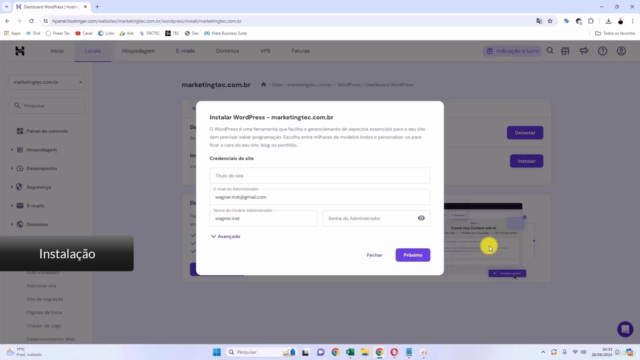Open Painel de controle in sidebar
640x360 pixels.
[43, 131]
